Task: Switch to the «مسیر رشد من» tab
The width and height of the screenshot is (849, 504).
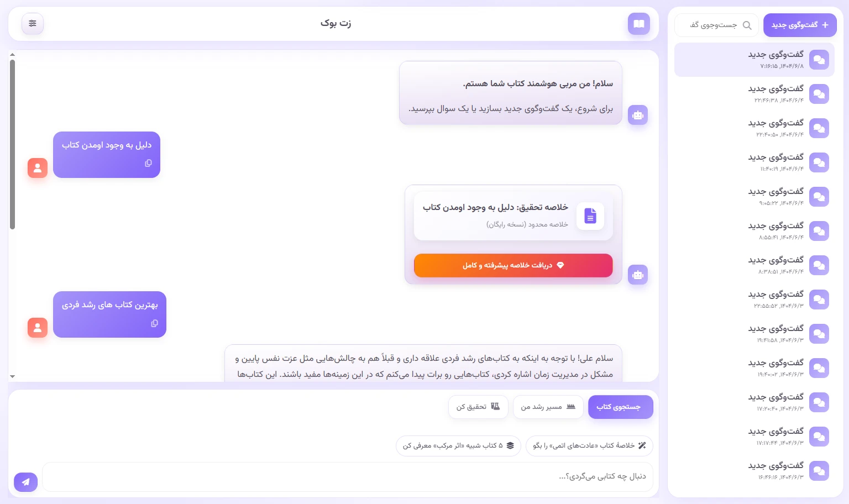Action: click(548, 407)
